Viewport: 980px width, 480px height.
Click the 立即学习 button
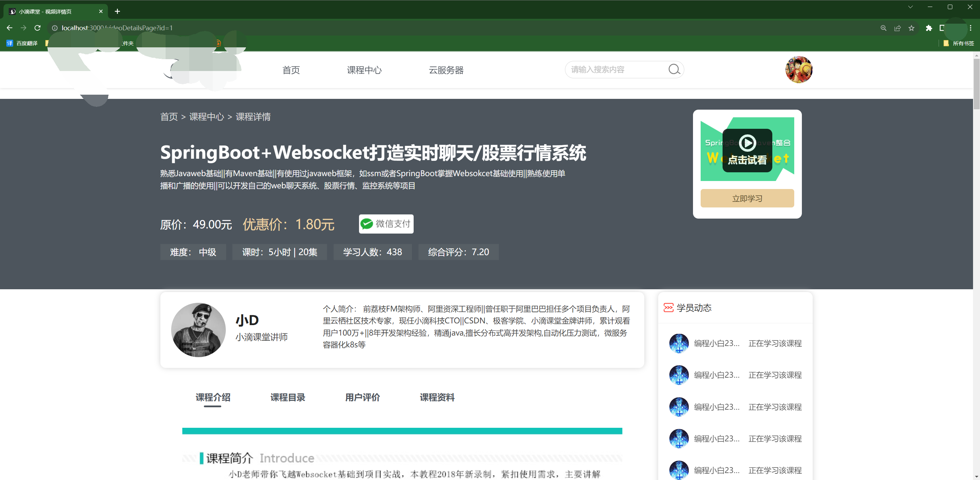pyautogui.click(x=747, y=198)
